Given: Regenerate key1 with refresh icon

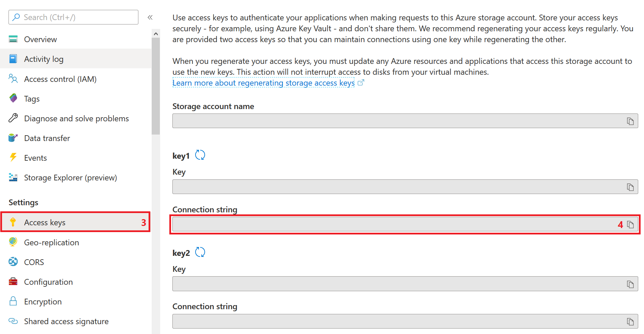Looking at the screenshot, I should point(200,155).
